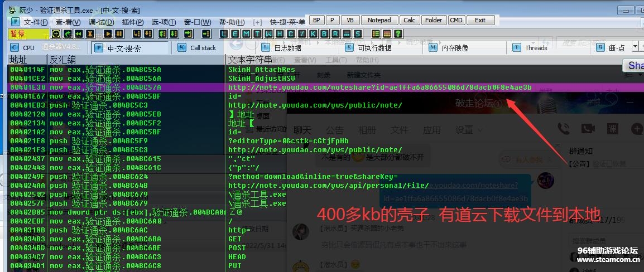
Task: Open the 调-试(D) menu
Action: click(x=101, y=22)
